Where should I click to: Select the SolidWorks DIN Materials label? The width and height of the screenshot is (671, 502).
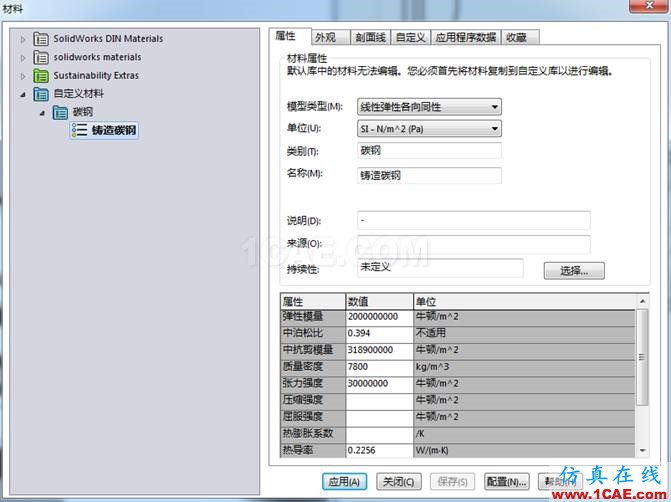[x=108, y=39]
